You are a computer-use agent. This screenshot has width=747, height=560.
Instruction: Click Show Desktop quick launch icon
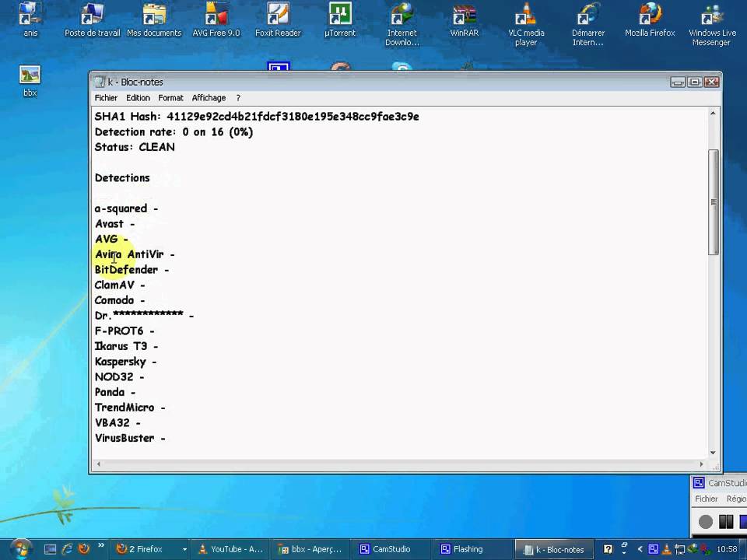pyautogui.click(x=50, y=549)
